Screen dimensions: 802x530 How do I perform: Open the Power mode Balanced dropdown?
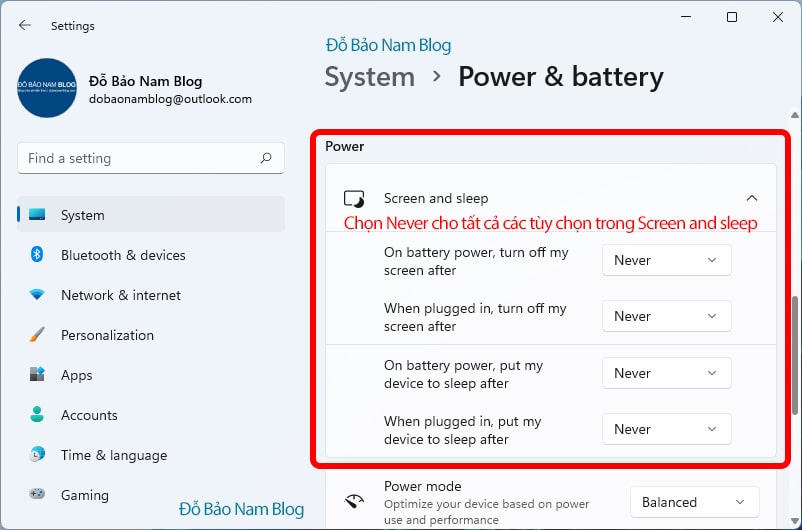[695, 502]
